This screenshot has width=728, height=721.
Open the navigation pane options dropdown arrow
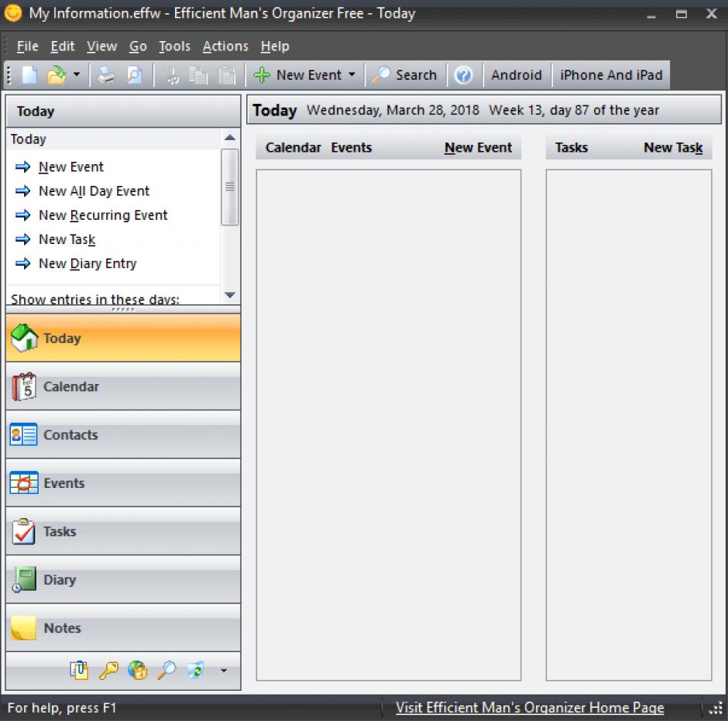[x=224, y=671]
